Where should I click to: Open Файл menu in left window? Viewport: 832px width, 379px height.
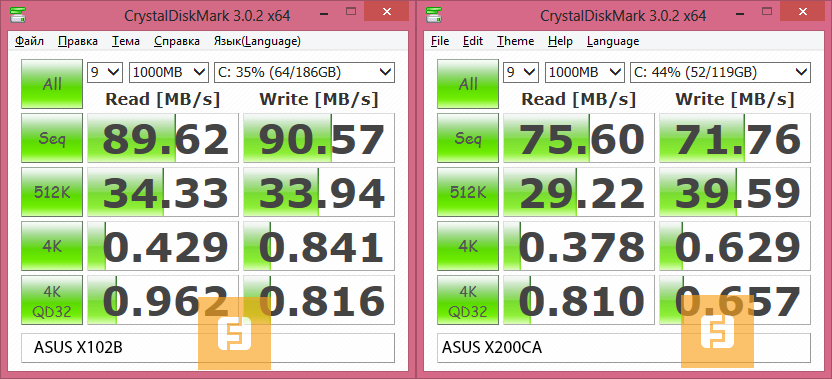pyautogui.click(x=29, y=41)
